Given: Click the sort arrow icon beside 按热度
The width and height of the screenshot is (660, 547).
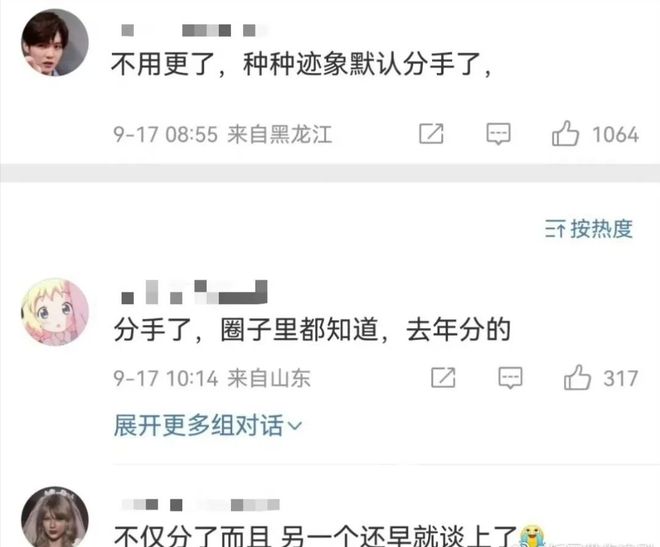Looking at the screenshot, I should point(555,229).
